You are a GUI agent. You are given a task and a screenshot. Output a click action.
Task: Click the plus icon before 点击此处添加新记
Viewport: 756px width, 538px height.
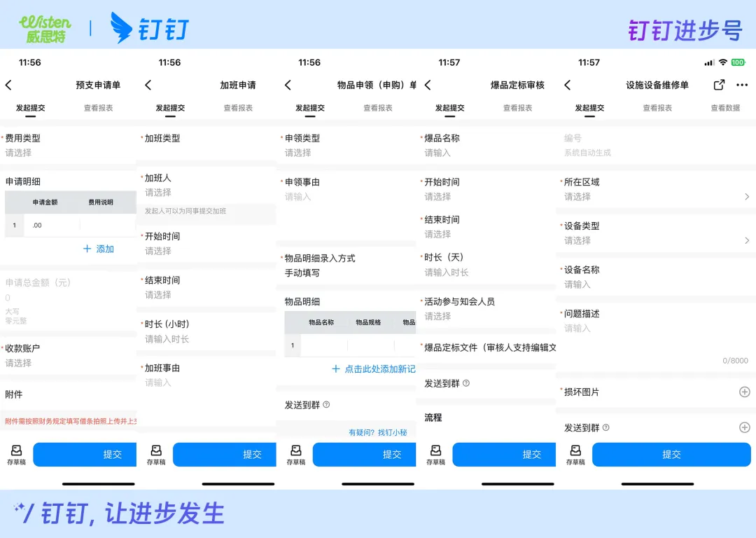[336, 369]
